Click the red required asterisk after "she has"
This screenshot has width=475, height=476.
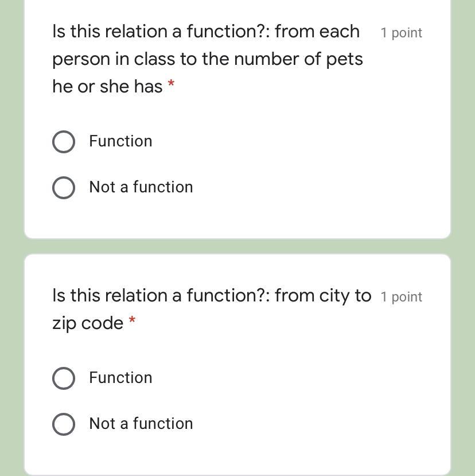[x=171, y=85]
